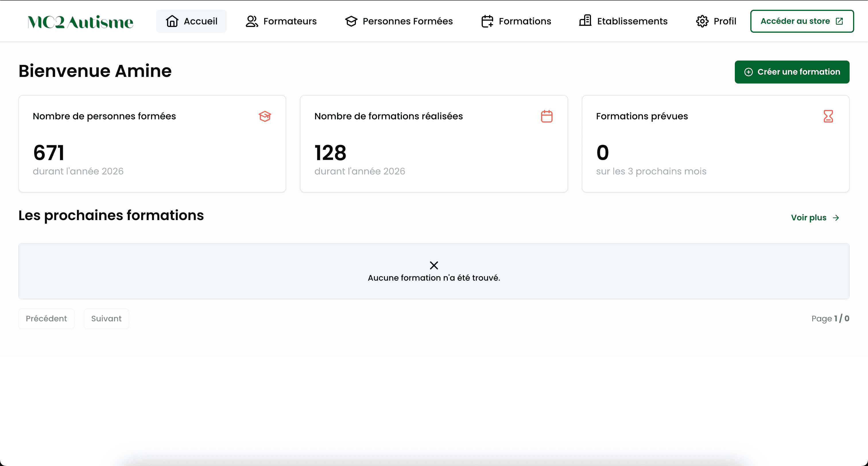
Task: Click the MC2 Autisme logo
Action: [80, 22]
